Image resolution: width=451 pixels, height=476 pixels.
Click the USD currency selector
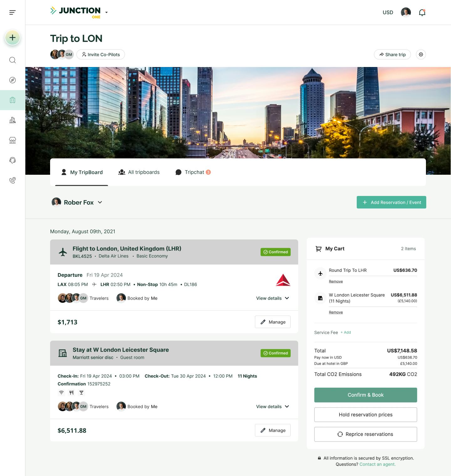coord(388,12)
